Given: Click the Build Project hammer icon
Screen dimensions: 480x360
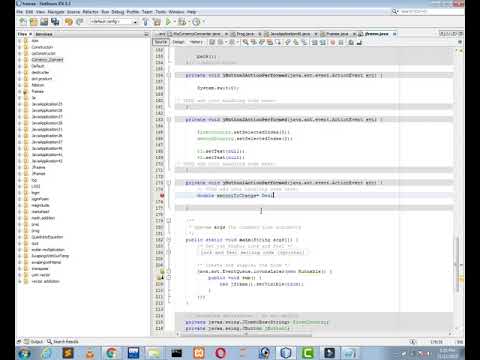Looking at the screenshot, I should [146, 22].
